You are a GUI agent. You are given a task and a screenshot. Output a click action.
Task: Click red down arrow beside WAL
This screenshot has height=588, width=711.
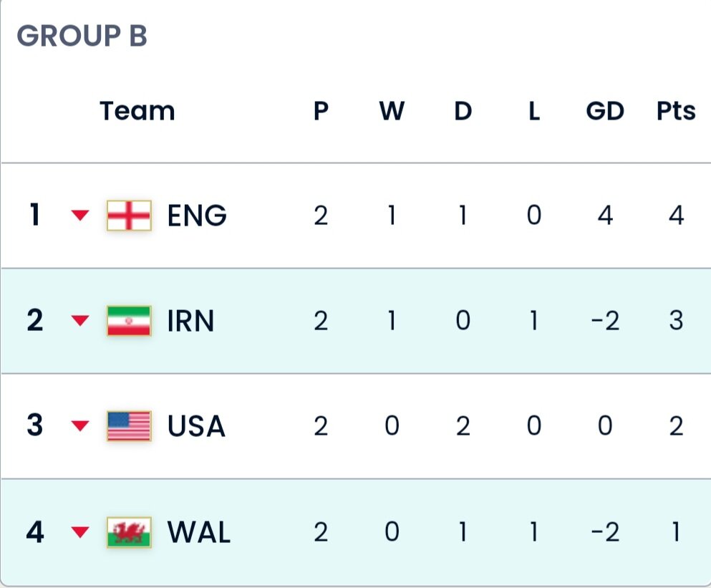81,532
